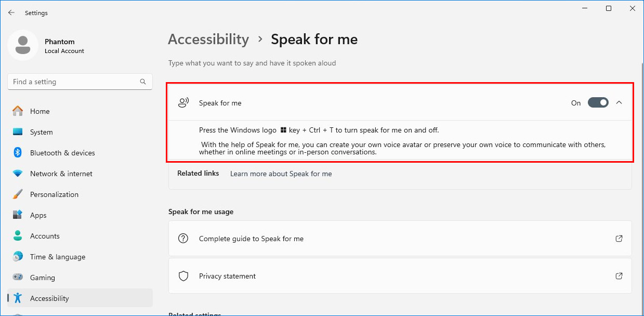Click the Find a setting field

[80, 82]
